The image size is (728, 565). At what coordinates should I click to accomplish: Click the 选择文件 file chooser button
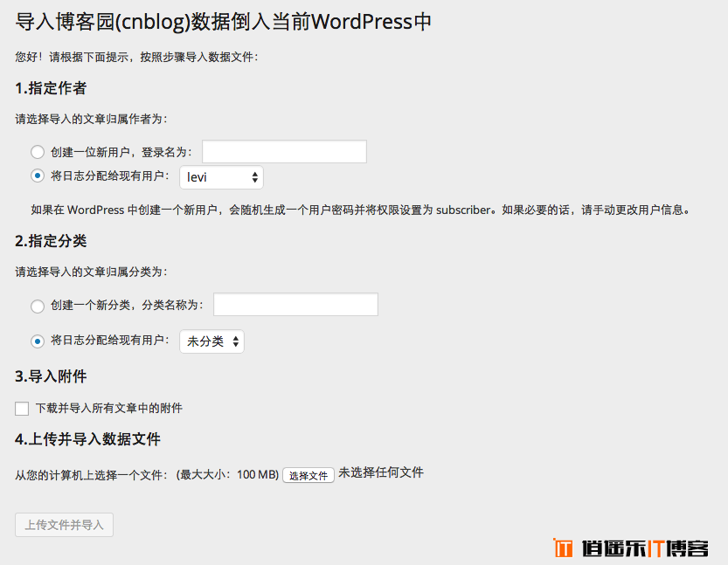pos(309,475)
